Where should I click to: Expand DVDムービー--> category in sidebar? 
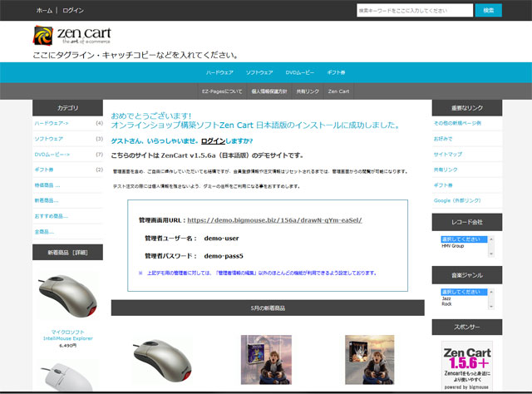pyautogui.click(x=52, y=155)
